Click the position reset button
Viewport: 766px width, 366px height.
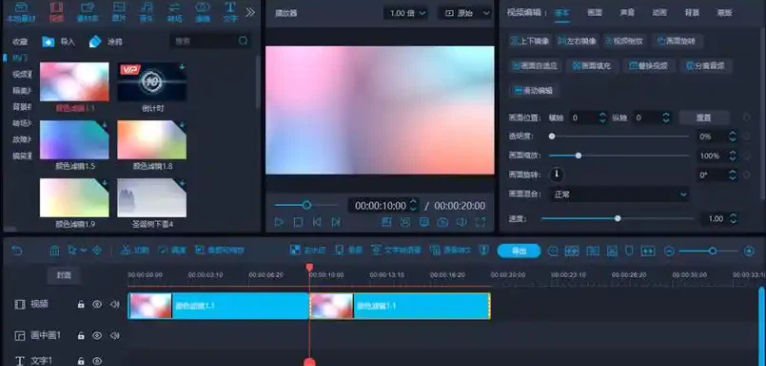[x=704, y=118]
